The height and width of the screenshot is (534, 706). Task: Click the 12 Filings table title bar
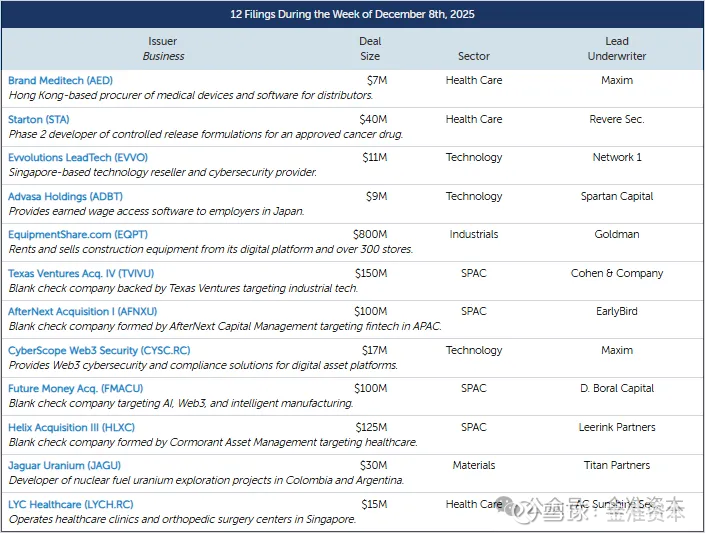tap(352, 14)
